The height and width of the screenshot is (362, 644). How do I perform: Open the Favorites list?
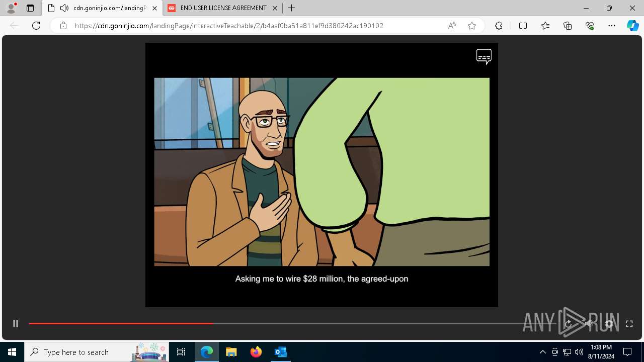(x=545, y=26)
